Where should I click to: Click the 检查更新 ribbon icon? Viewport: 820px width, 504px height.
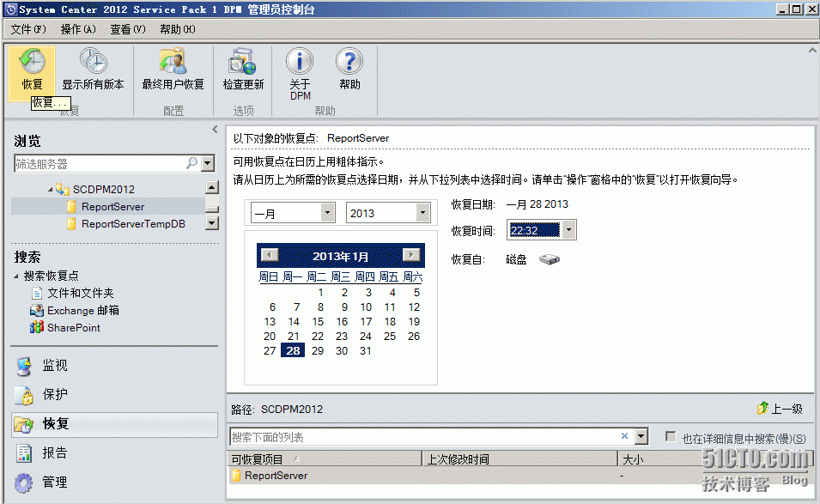(242, 62)
